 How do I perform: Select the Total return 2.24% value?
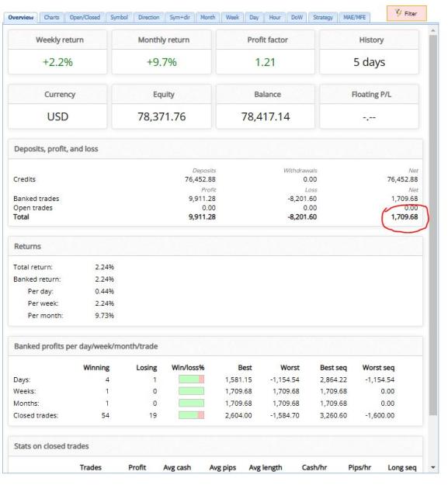pos(105,267)
